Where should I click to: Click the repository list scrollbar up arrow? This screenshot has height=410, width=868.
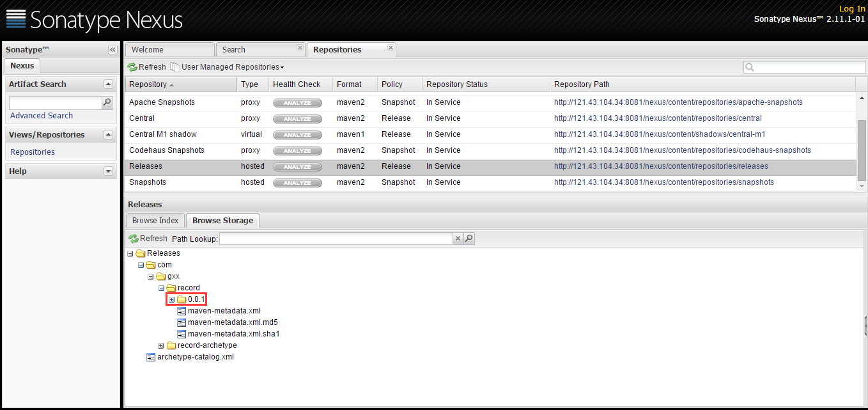862,98
